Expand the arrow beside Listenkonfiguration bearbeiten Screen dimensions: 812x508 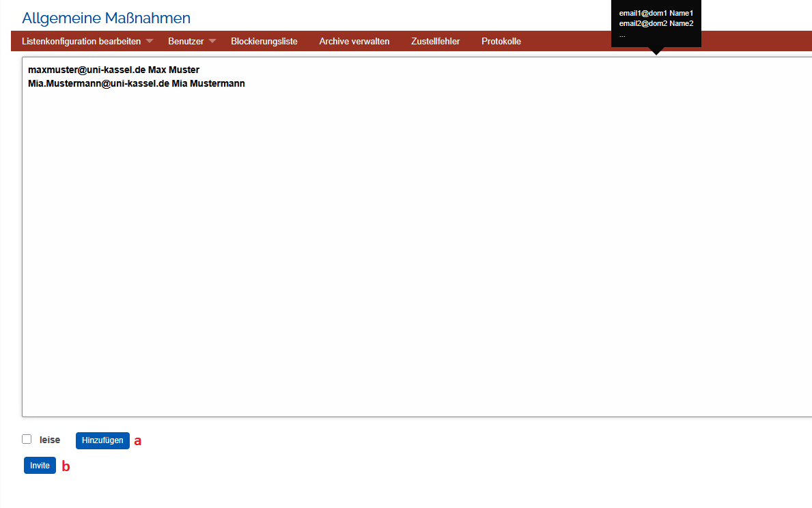tap(150, 42)
